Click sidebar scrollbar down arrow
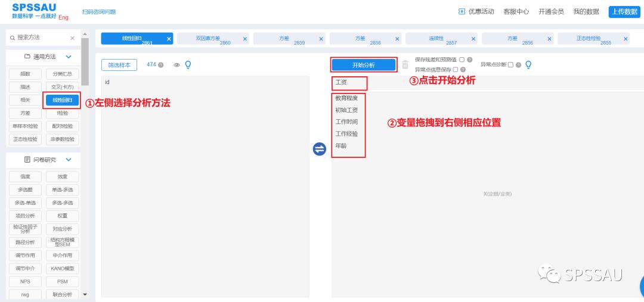The height and width of the screenshot is (302, 644). point(85,294)
